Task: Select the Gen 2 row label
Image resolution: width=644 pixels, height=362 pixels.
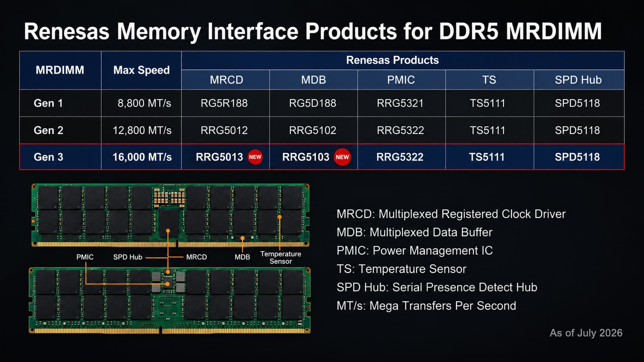Action: [x=48, y=130]
